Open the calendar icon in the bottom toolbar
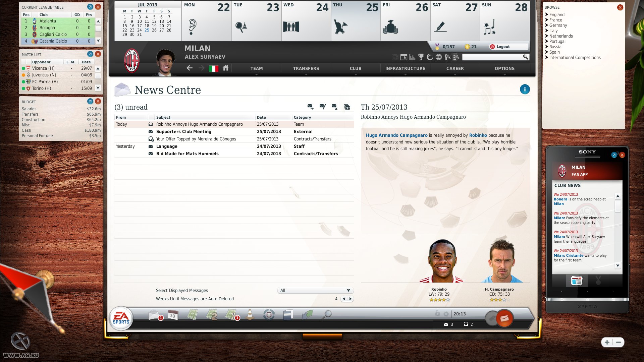The image size is (644, 362). click(172, 315)
